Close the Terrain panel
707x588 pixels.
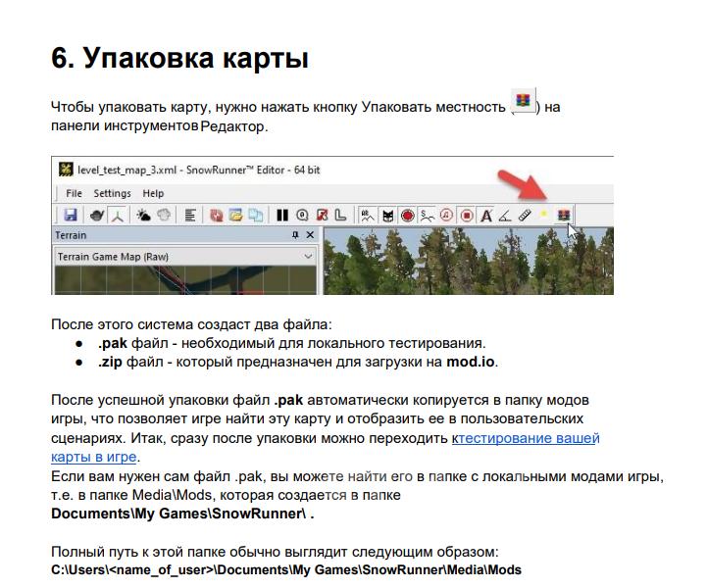coord(310,236)
